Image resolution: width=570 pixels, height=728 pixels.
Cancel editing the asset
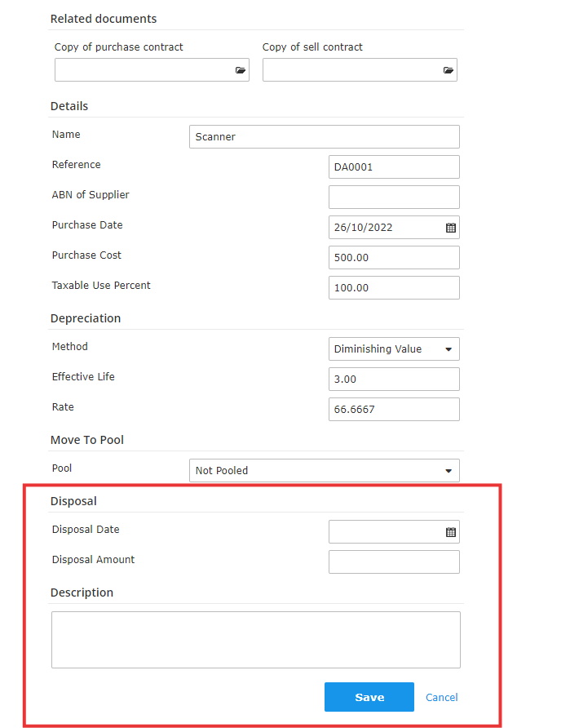coord(441,697)
